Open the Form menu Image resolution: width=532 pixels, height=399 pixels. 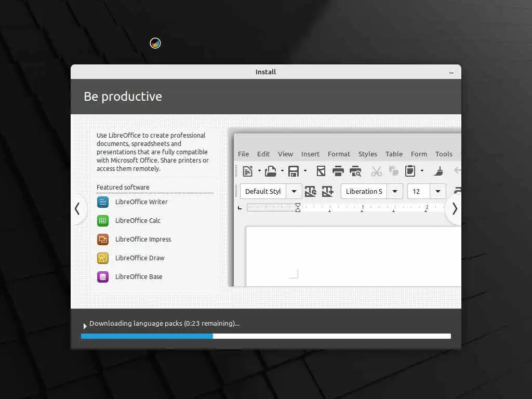pos(419,154)
